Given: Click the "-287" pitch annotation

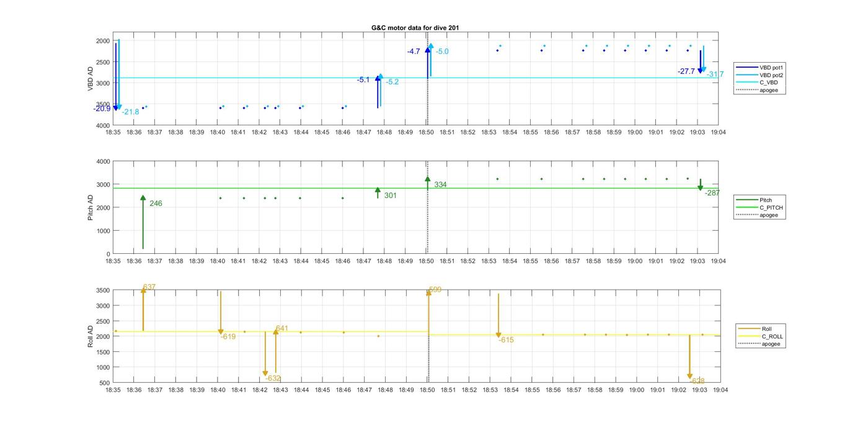Looking at the screenshot, I should point(712,193).
